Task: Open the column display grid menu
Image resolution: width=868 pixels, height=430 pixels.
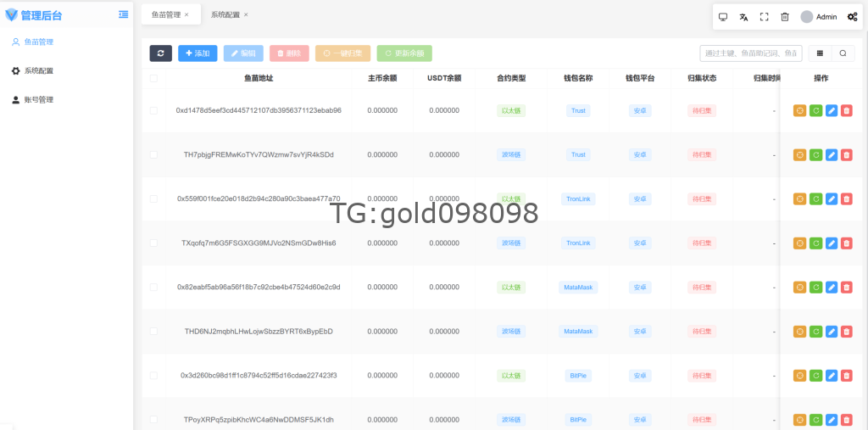Action: pyautogui.click(x=820, y=53)
